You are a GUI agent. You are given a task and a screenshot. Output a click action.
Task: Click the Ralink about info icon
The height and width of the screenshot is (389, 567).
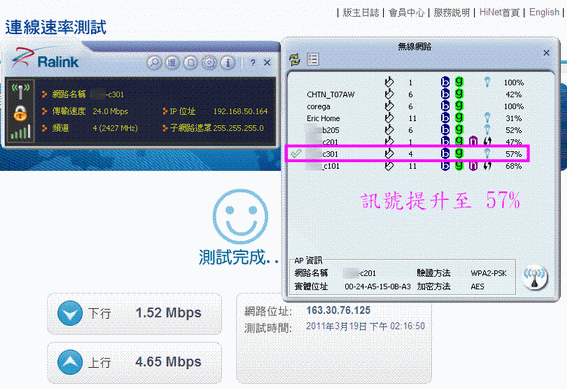point(228,63)
